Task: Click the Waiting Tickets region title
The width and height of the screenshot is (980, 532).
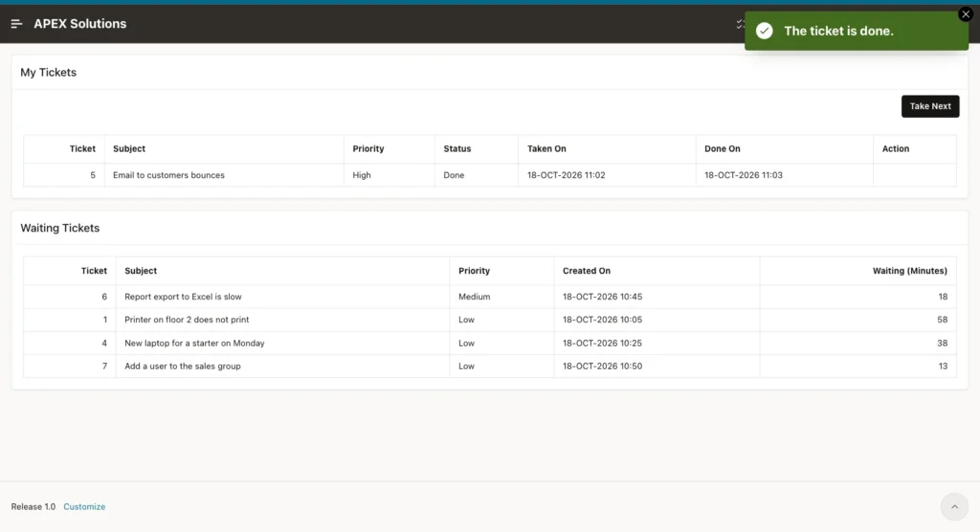Action: click(60, 228)
